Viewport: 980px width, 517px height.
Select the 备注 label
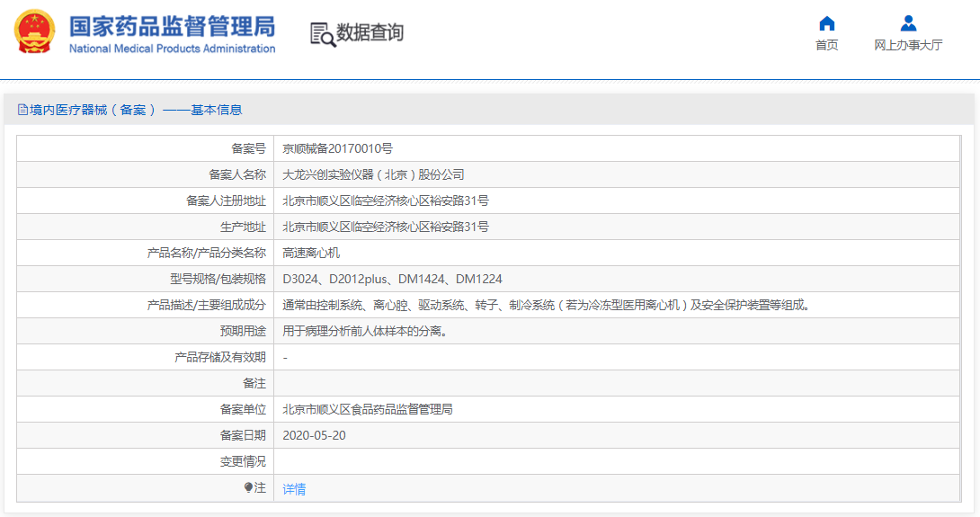[254, 383]
